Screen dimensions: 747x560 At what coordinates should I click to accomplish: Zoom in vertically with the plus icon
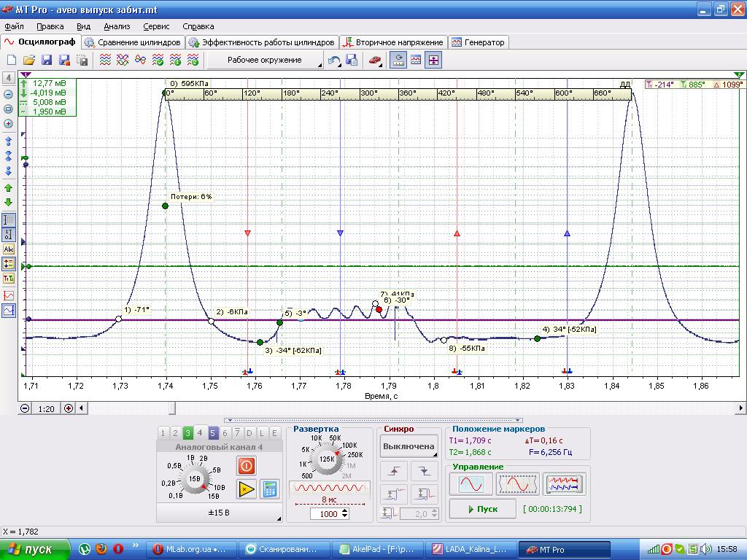coord(8,124)
